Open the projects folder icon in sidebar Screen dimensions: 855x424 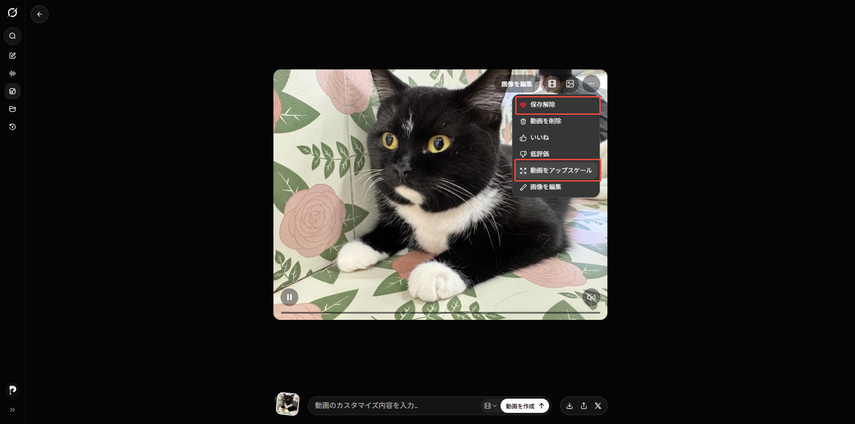pos(13,109)
